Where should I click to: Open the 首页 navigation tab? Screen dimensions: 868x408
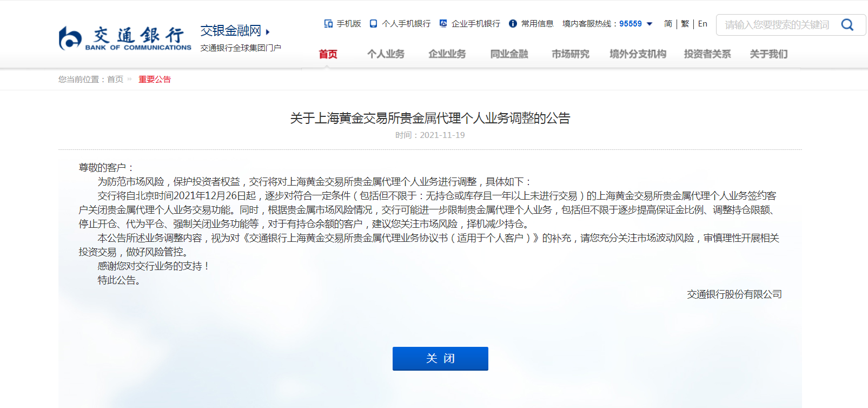tap(328, 54)
